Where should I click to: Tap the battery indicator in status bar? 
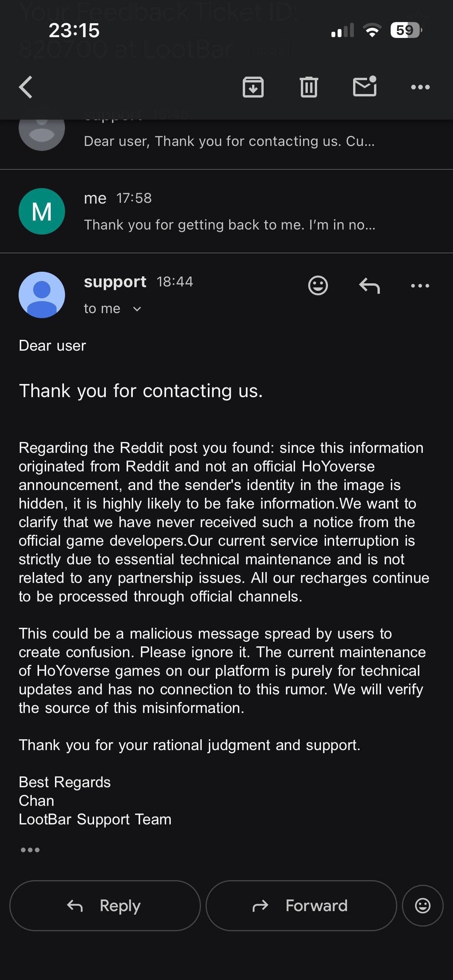[405, 30]
